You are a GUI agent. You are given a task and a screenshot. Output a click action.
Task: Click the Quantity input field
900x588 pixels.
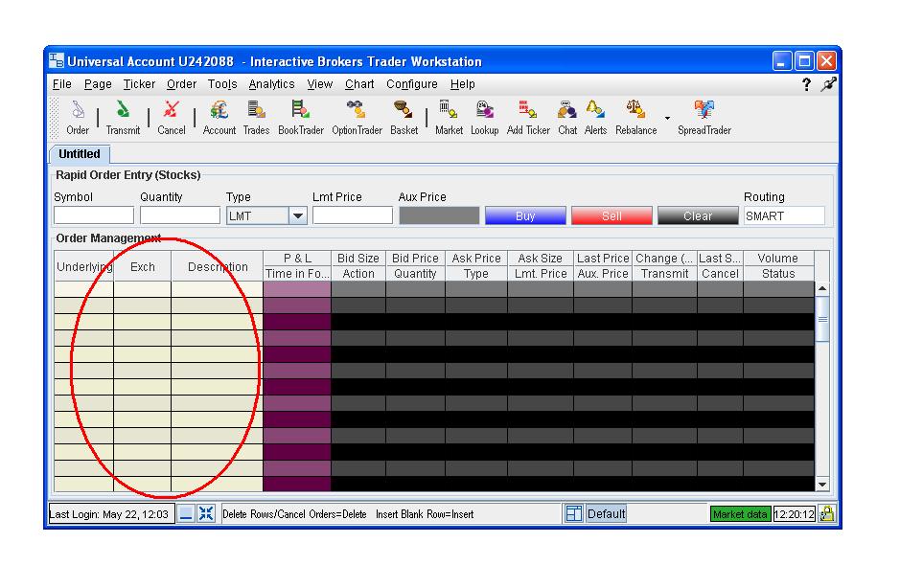point(179,215)
